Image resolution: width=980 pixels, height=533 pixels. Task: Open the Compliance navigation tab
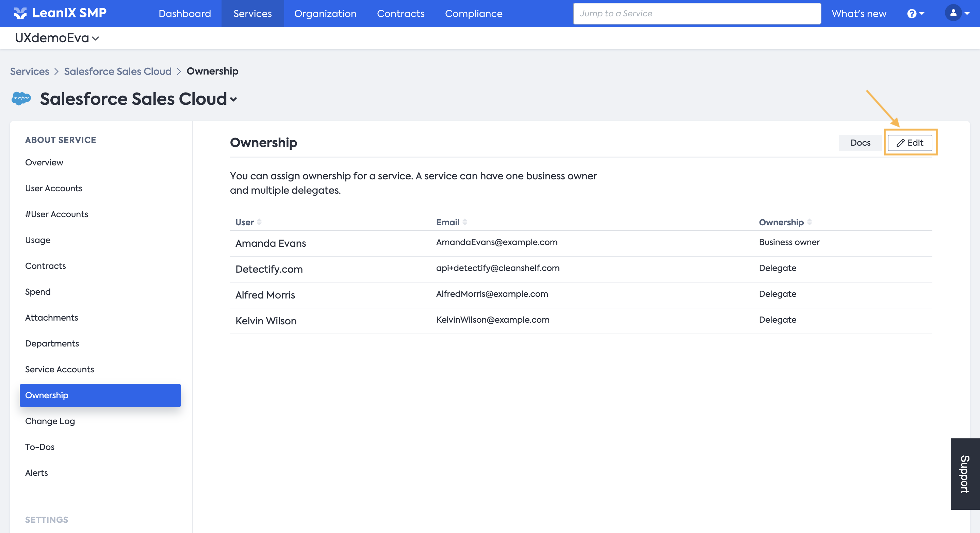[x=474, y=14]
